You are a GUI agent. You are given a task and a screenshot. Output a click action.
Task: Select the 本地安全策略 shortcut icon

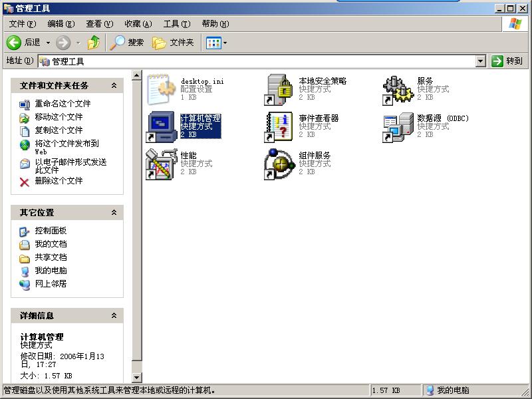[x=279, y=90]
